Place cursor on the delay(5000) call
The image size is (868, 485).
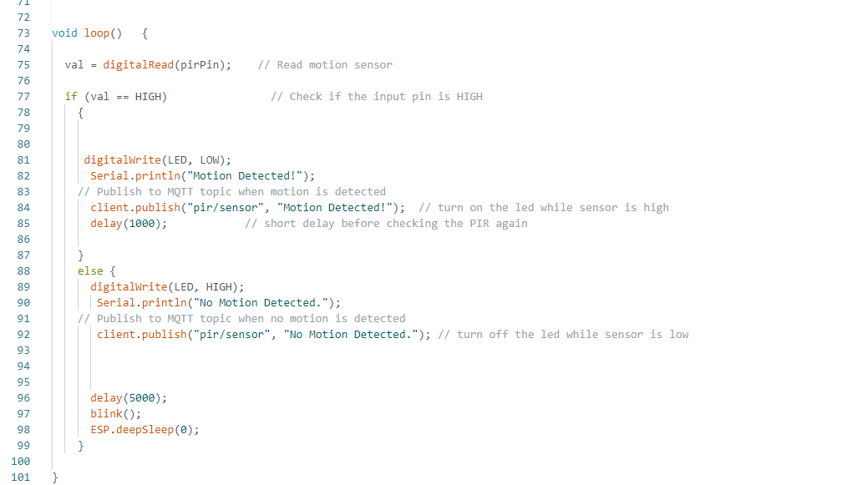point(129,398)
